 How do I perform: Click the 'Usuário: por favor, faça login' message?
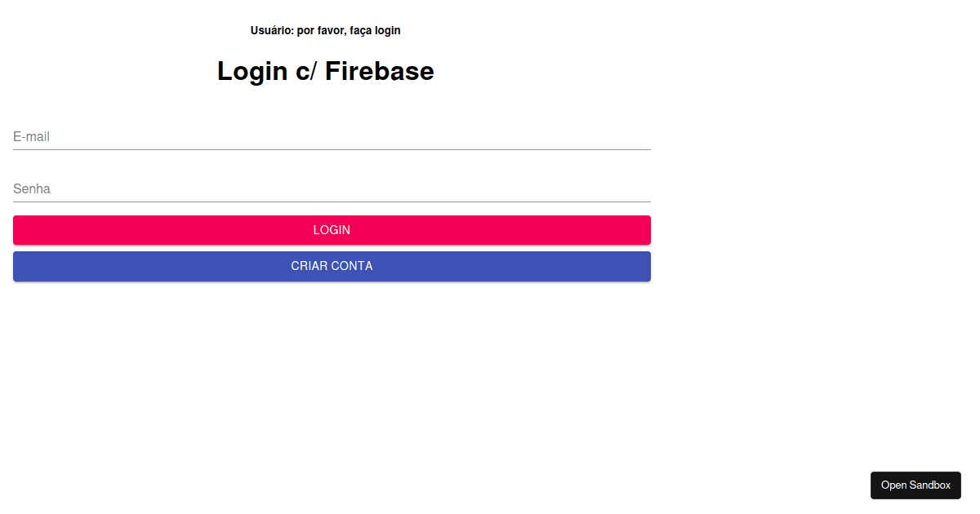[x=324, y=30]
